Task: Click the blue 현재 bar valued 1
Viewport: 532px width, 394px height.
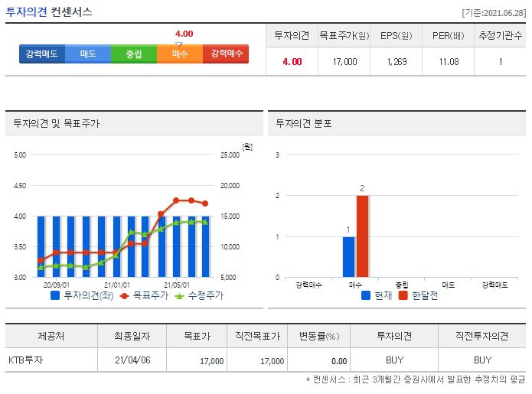Action: pos(348,257)
